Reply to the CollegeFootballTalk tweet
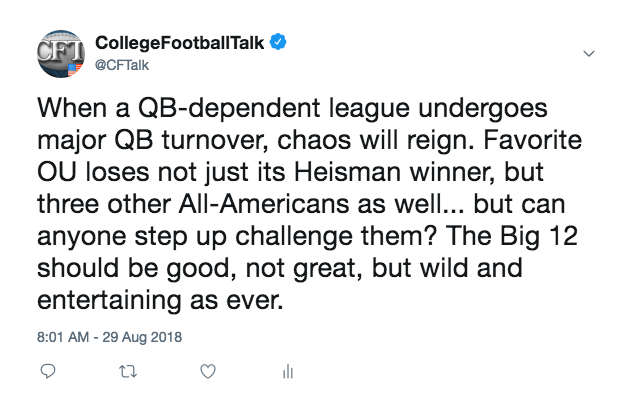The height and width of the screenshot is (406, 635). tap(48, 371)
